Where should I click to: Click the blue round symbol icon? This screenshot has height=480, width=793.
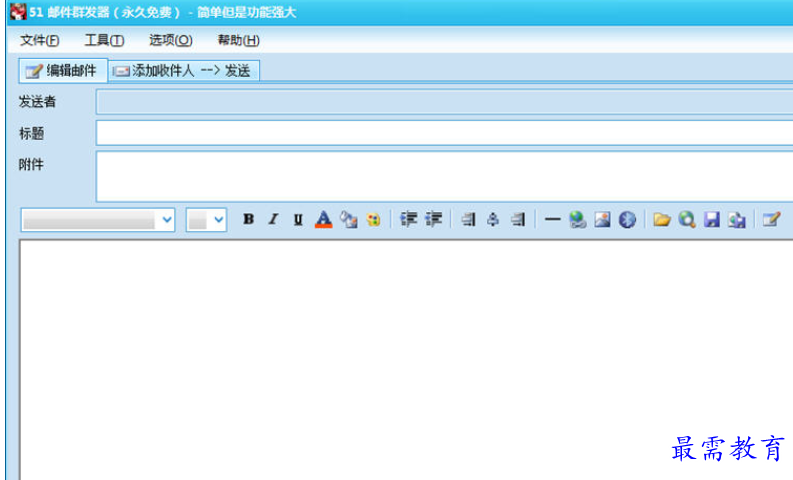[627, 220]
